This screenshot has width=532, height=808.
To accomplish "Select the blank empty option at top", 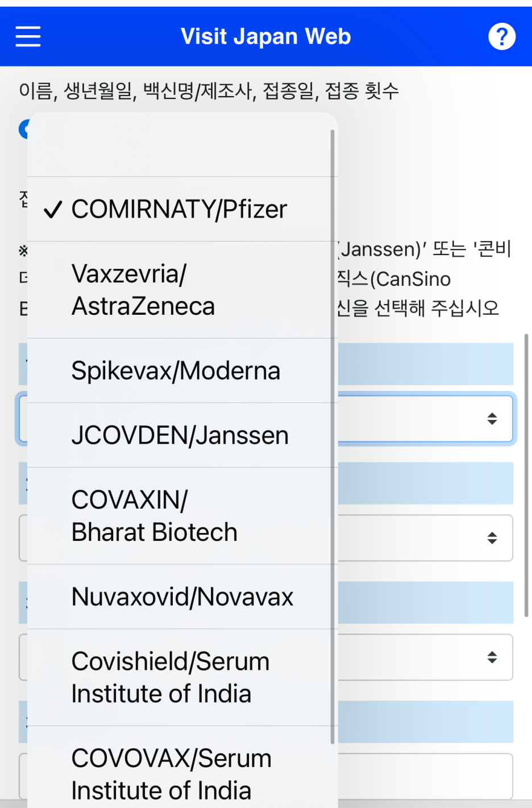I will coord(182,145).
